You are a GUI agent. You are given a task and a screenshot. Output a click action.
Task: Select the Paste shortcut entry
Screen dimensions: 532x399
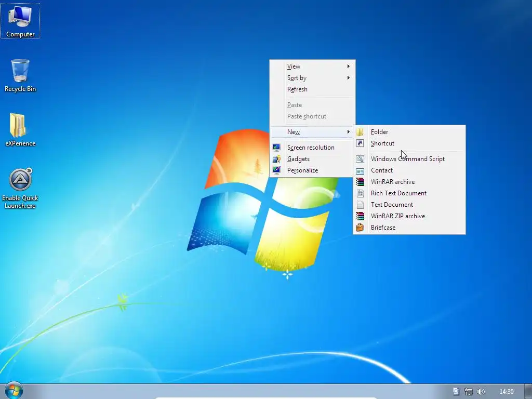coord(312,116)
